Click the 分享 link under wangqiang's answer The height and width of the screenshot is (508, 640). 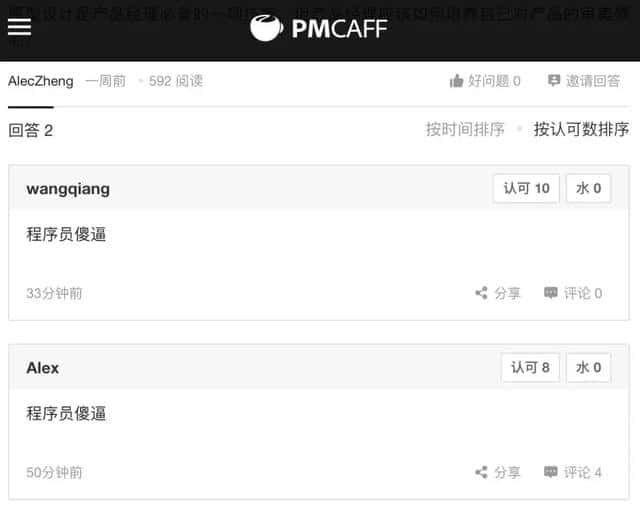click(x=507, y=293)
